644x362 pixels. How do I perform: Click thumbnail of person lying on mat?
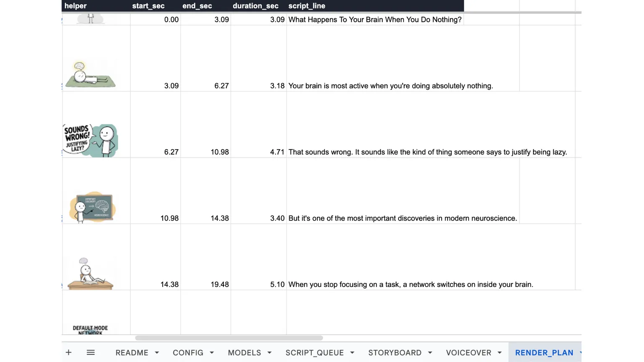[x=90, y=75]
